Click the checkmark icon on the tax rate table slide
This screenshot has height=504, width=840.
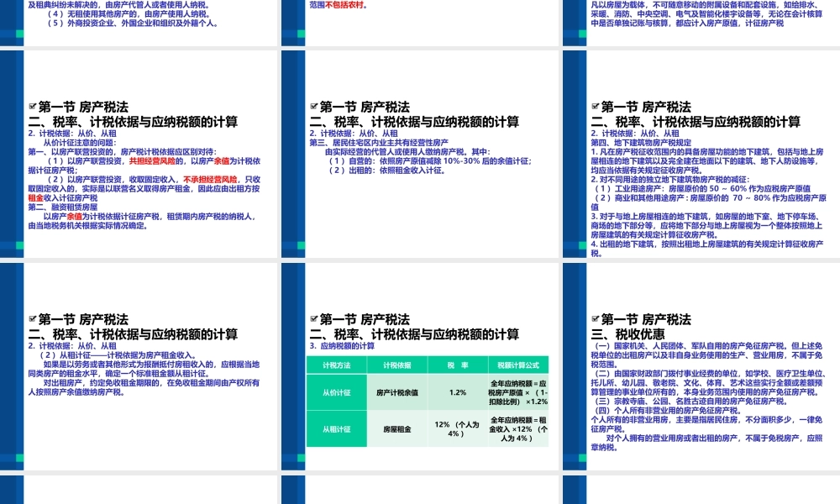(x=312, y=319)
